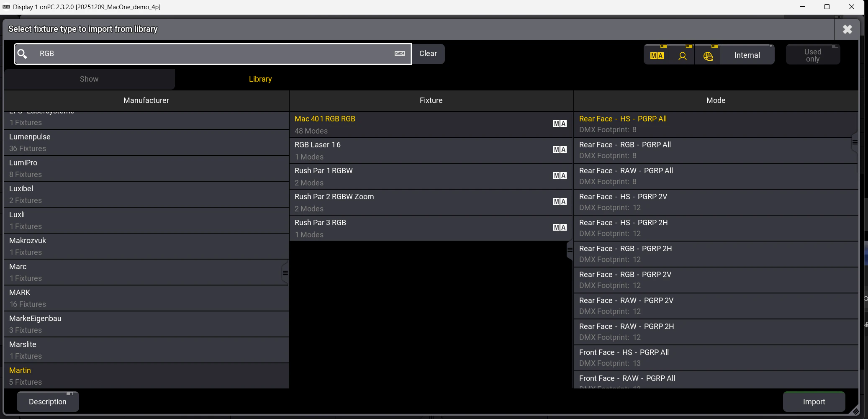Viewport: 868px width, 419px height.
Task: Switch to the Library tab
Action: click(x=260, y=79)
